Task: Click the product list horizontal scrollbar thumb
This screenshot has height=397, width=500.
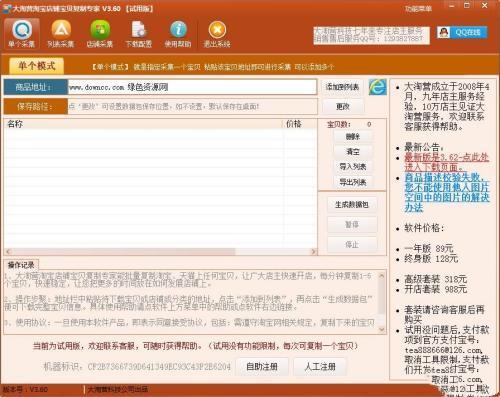Action: pos(124,251)
